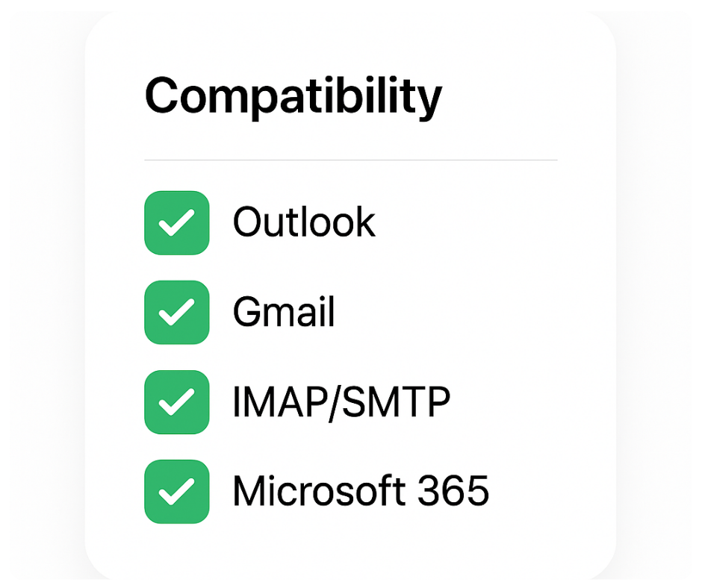Toggle the Gmail checkbox off
Image resolution: width=702 pixels, height=588 pixels.
[176, 312]
